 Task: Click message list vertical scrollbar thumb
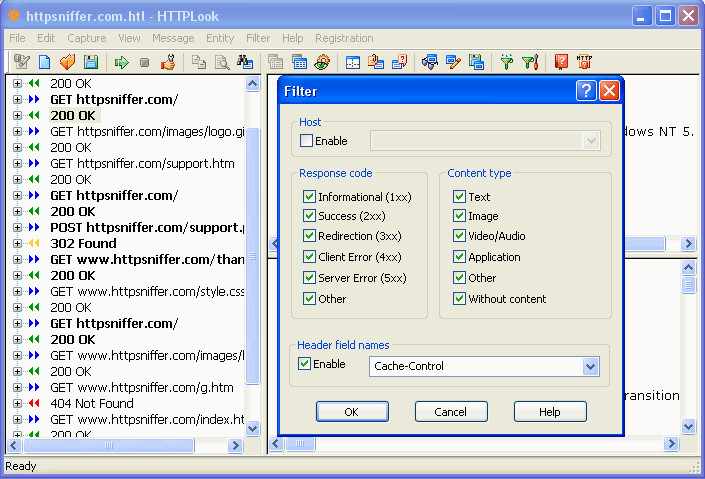[x=253, y=256]
